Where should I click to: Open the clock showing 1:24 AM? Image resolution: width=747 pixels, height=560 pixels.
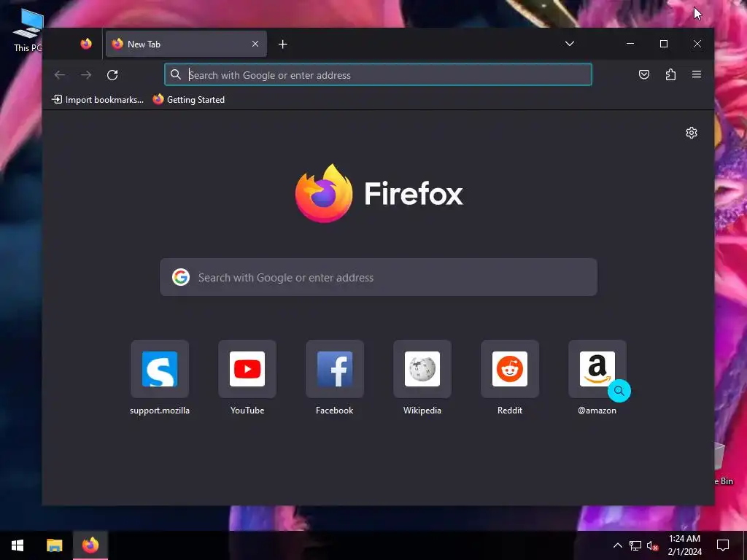coord(684,545)
